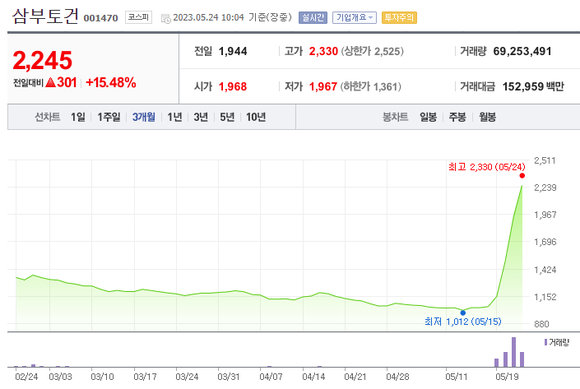The image size is (580, 389).
Task: Click the 봉차트 label
Action: click(x=395, y=117)
